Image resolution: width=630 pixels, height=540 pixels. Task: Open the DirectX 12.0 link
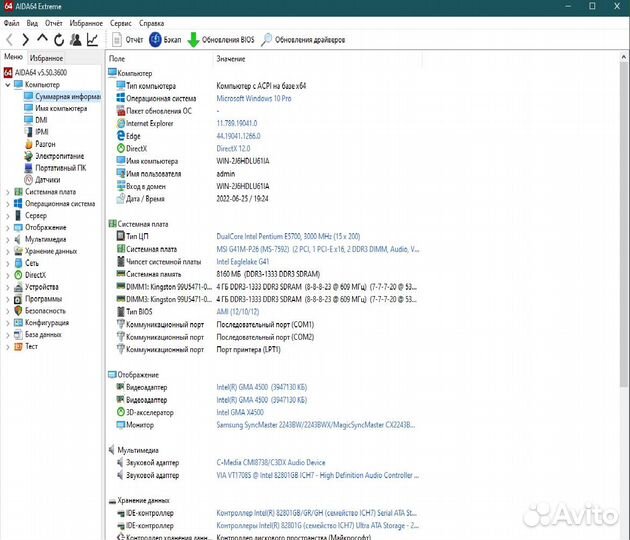(x=233, y=149)
